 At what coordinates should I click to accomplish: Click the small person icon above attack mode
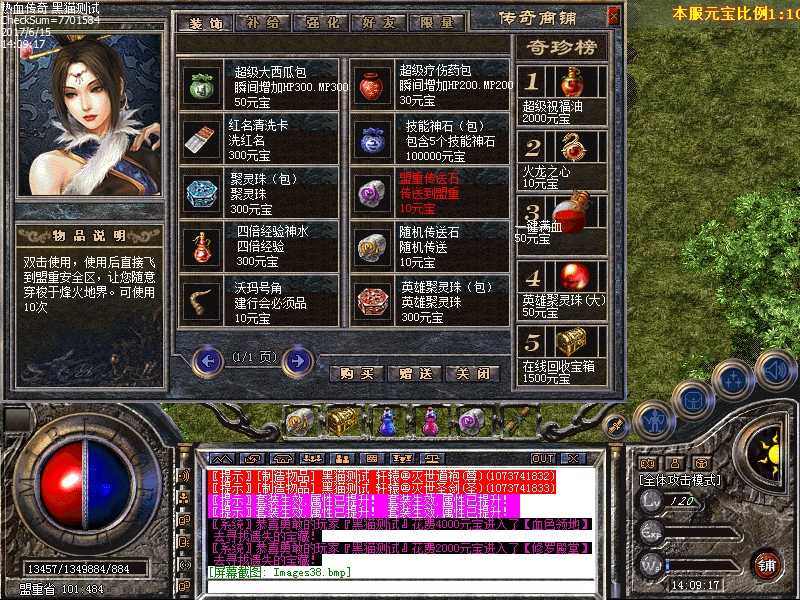[674, 463]
